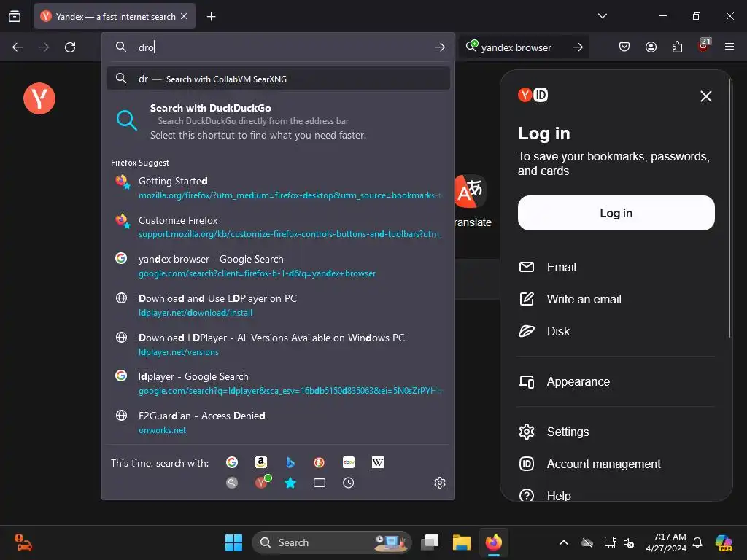Viewport: 747px width, 560px height.
Task: Open clock showing 7:17 AM
Action: tap(666, 542)
